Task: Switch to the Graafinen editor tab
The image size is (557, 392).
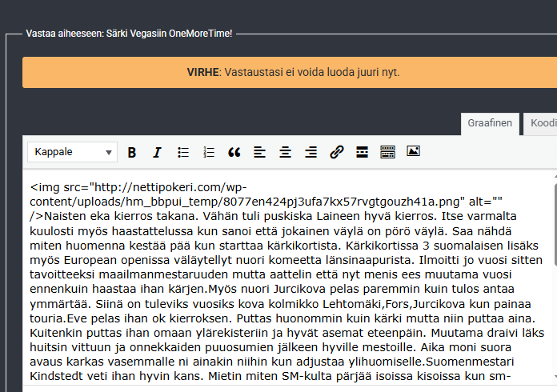Action: tap(490, 123)
